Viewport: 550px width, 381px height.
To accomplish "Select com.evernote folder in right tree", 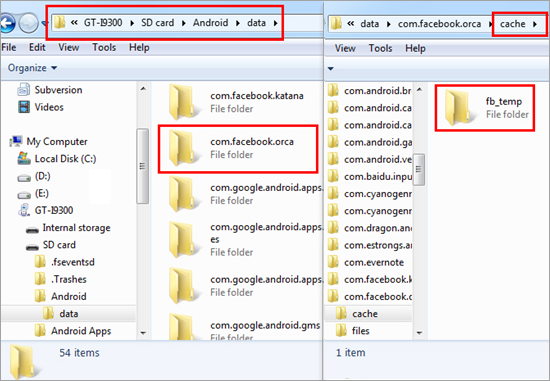I will [365, 262].
